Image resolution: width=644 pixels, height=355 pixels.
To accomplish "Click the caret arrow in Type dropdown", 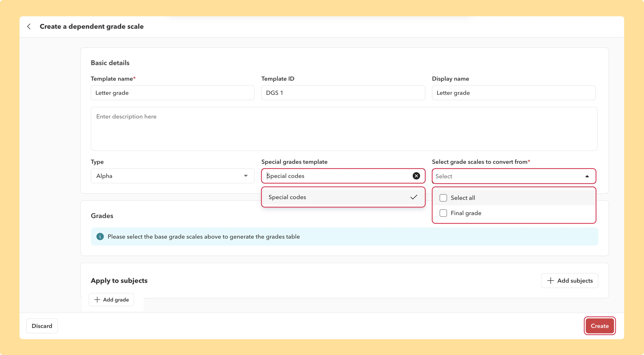I will pos(246,176).
